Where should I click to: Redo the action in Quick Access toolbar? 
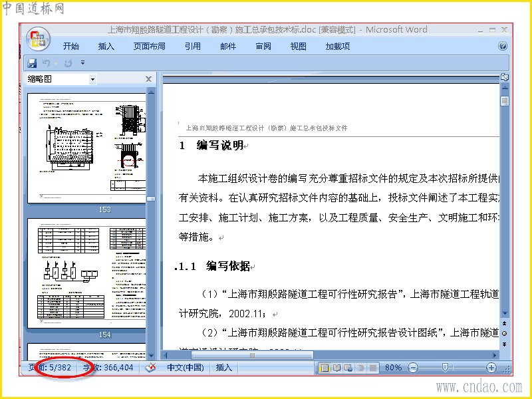pos(68,63)
